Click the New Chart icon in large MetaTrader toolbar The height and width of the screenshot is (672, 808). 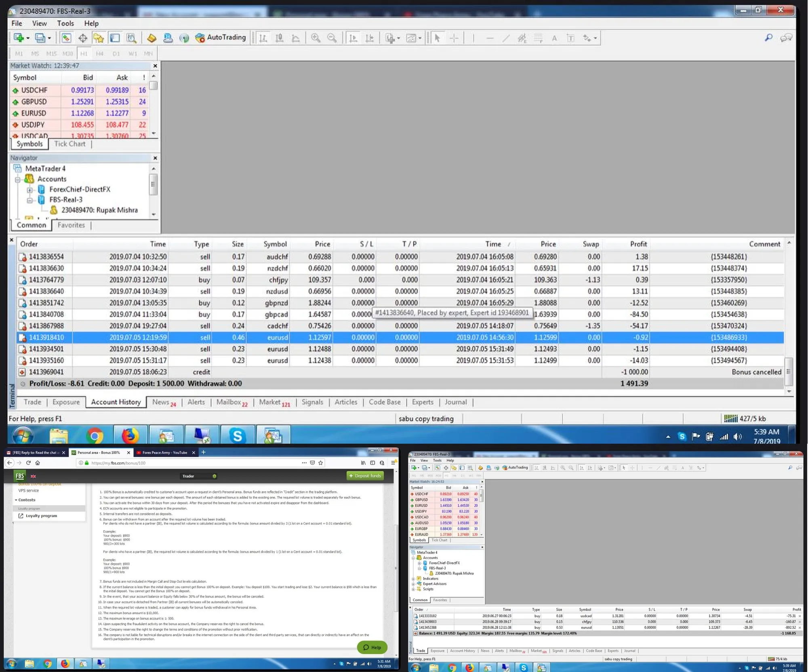(x=19, y=38)
